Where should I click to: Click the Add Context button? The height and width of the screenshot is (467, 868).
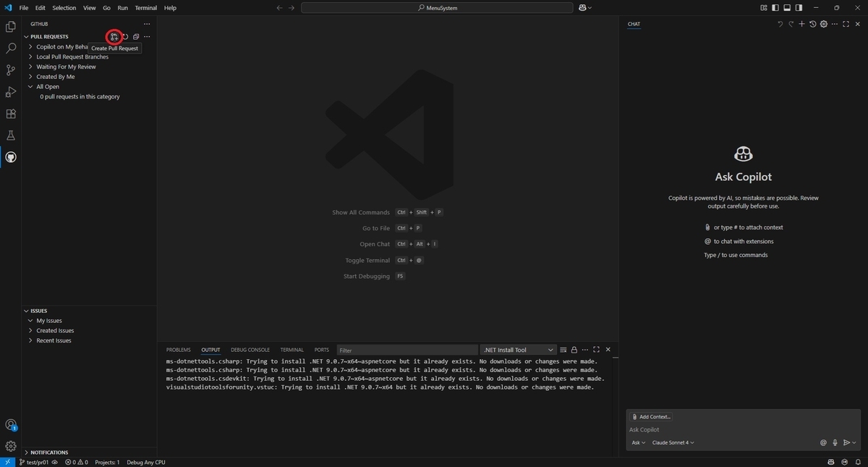coord(651,416)
